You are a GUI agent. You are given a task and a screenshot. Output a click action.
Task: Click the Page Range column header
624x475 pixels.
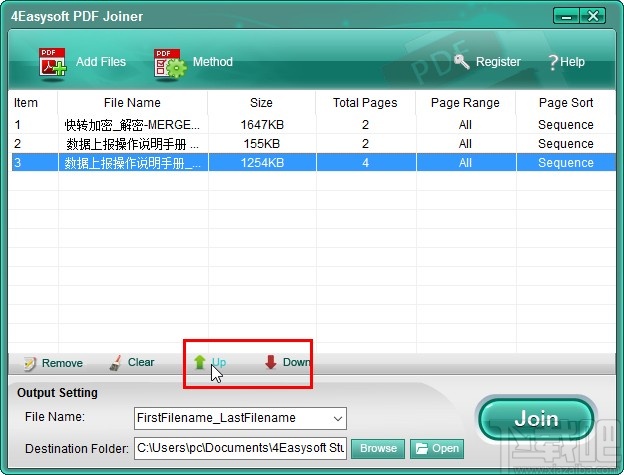465,103
